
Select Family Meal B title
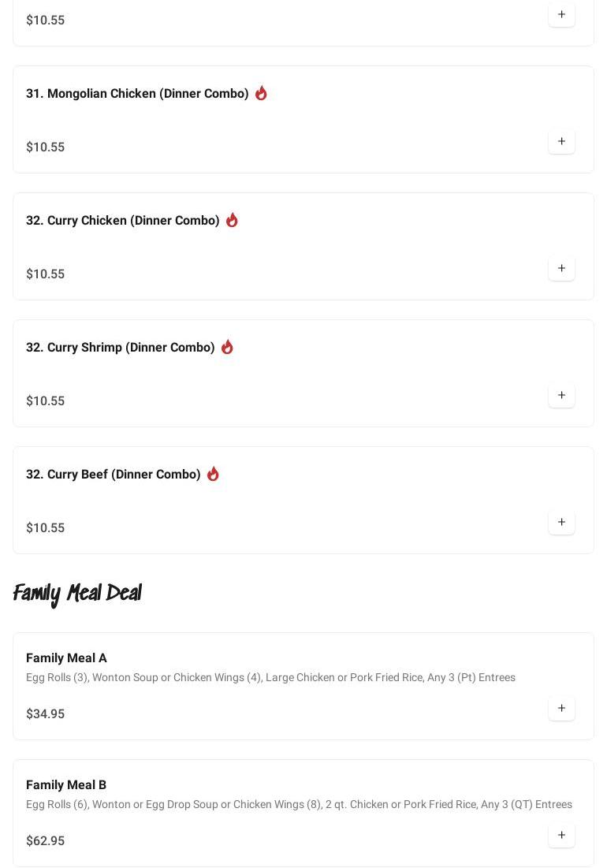coord(66,785)
